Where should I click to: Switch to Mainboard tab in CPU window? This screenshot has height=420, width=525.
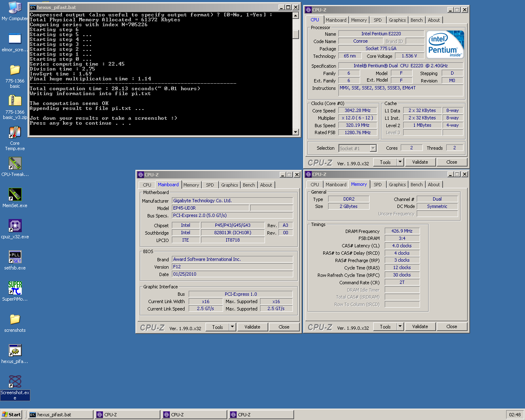tap(336, 20)
